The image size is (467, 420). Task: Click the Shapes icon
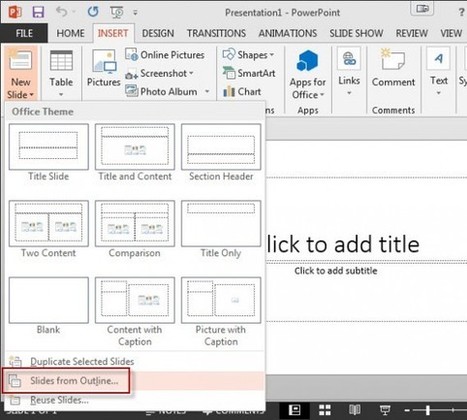229,54
